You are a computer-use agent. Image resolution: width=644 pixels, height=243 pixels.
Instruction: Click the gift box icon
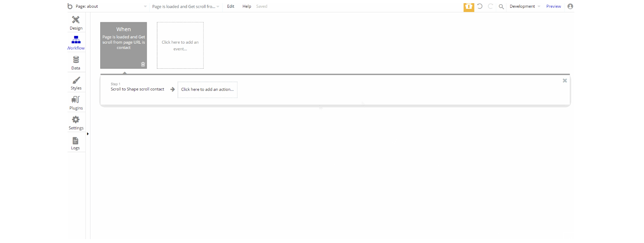coord(469,7)
